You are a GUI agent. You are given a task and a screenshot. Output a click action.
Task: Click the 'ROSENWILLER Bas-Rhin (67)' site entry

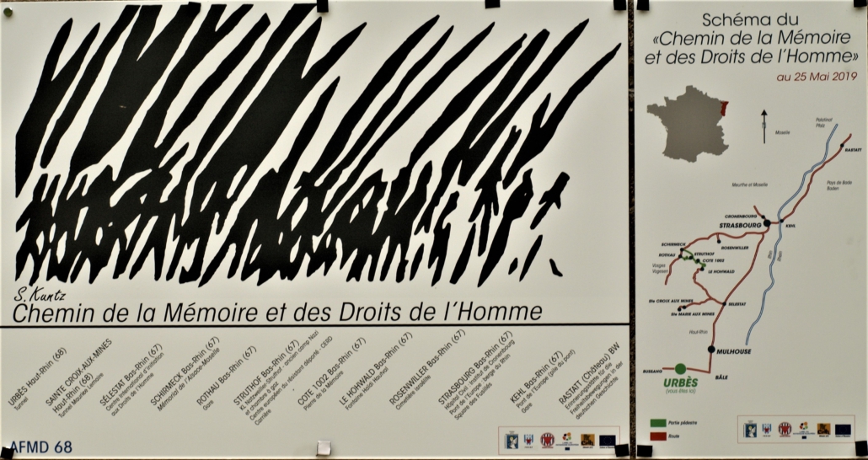tap(426, 367)
